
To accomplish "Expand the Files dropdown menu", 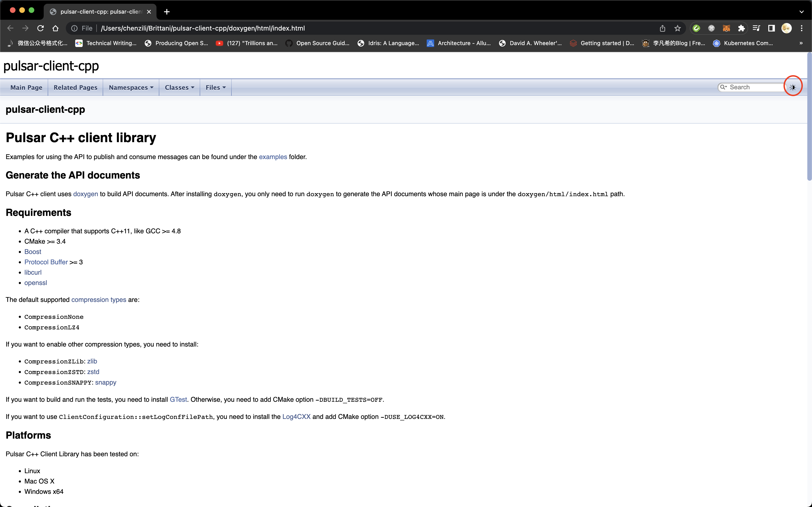I will 215,88.
